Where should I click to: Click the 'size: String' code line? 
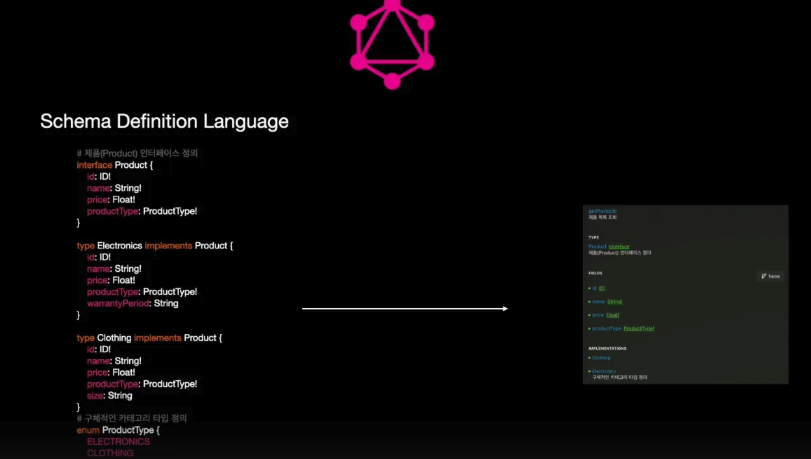click(110, 396)
